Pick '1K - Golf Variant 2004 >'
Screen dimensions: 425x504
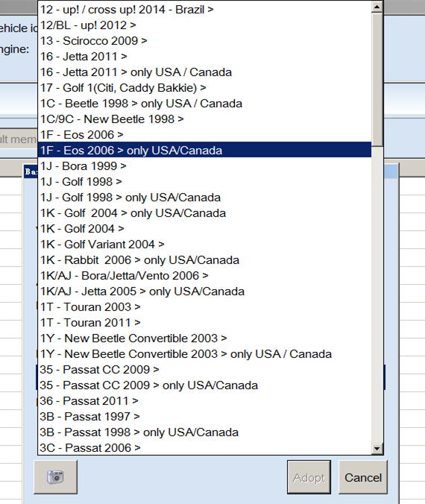204,245
